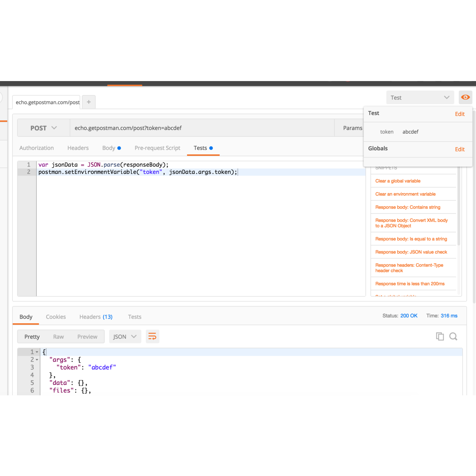Image resolution: width=476 pixels, height=476 pixels.
Task: Open the JSON response format dropdown
Action: tap(125, 336)
